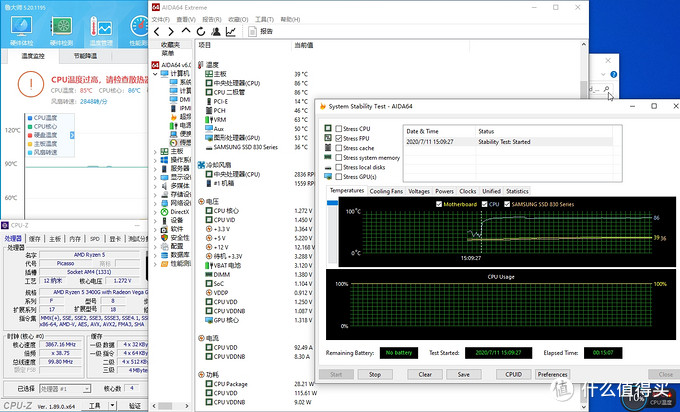680x412 pixels.
Task: Toggle the Motherboard graph checkbox
Action: tap(439, 204)
